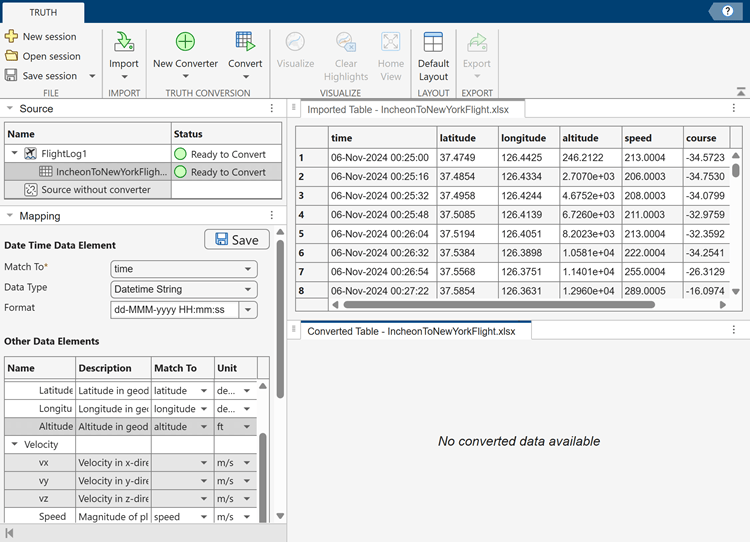Open the New Converter dropdown arrow
This screenshot has width=750, height=542.
point(186,77)
